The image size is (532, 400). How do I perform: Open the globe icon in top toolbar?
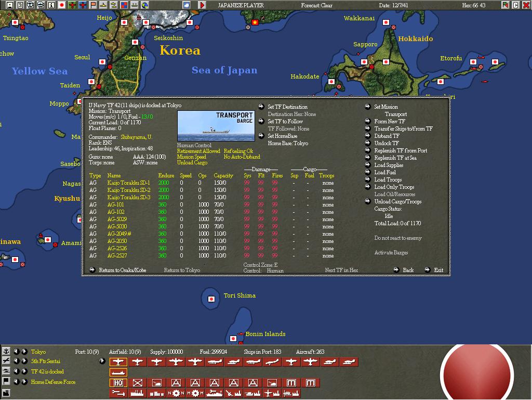(145, 5)
